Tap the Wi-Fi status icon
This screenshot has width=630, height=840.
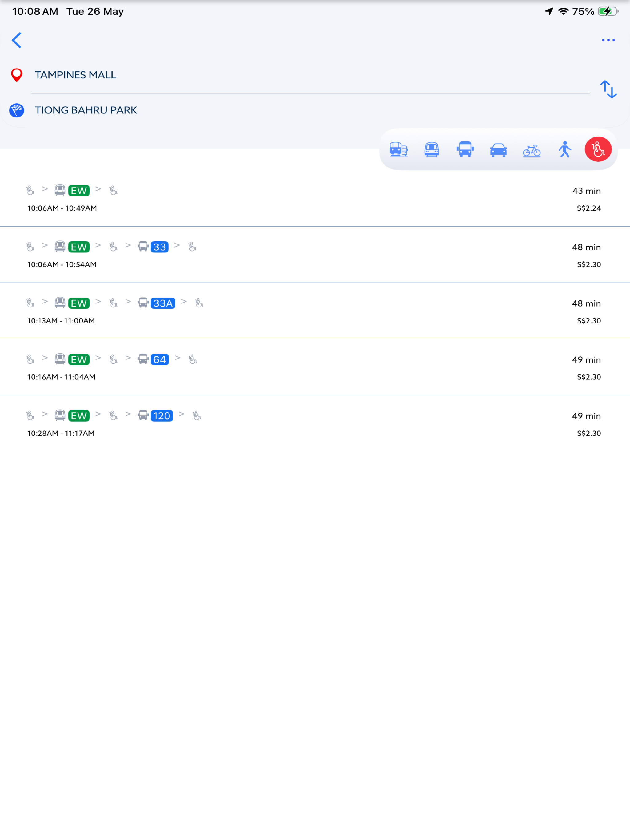click(563, 11)
